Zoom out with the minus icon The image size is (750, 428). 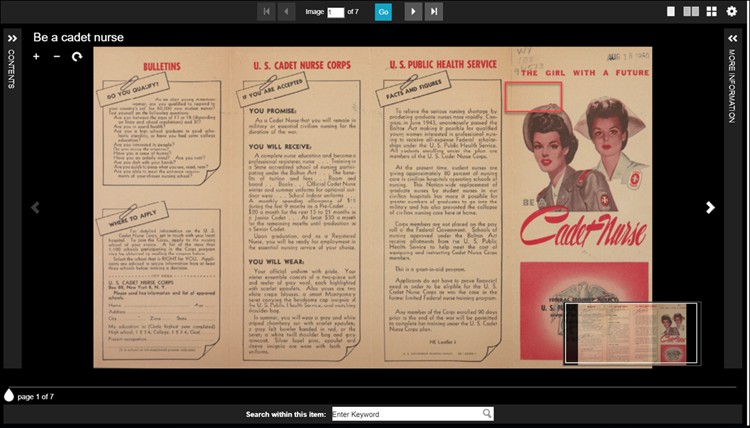click(x=57, y=57)
